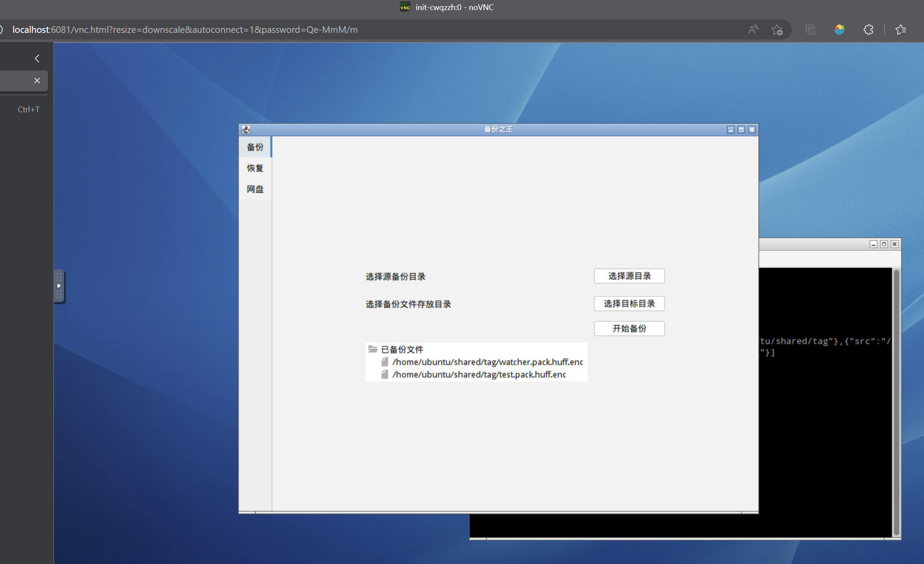Viewport: 924px width, 564px height.
Task: Minimize the 备份之王 window
Action: point(731,130)
